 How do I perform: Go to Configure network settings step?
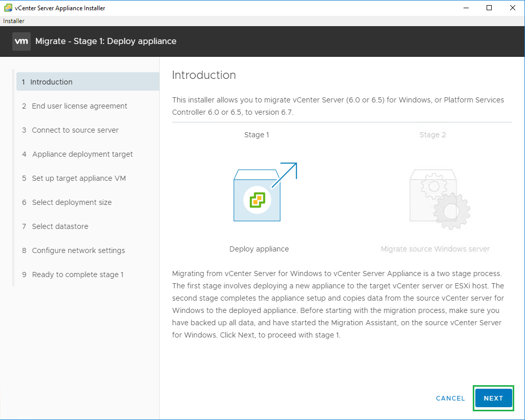coord(78,250)
